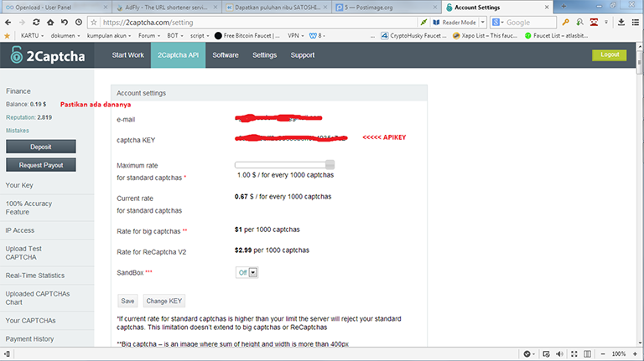This screenshot has width=644, height=361.
Task: Open 100% Accuracy Feature in sidebar
Action: click(x=29, y=208)
